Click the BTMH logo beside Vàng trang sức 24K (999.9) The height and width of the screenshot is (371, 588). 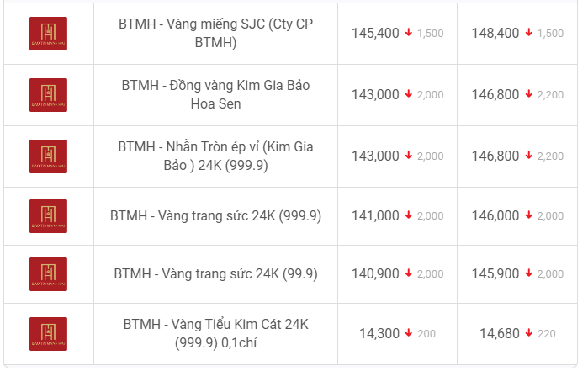(x=49, y=216)
